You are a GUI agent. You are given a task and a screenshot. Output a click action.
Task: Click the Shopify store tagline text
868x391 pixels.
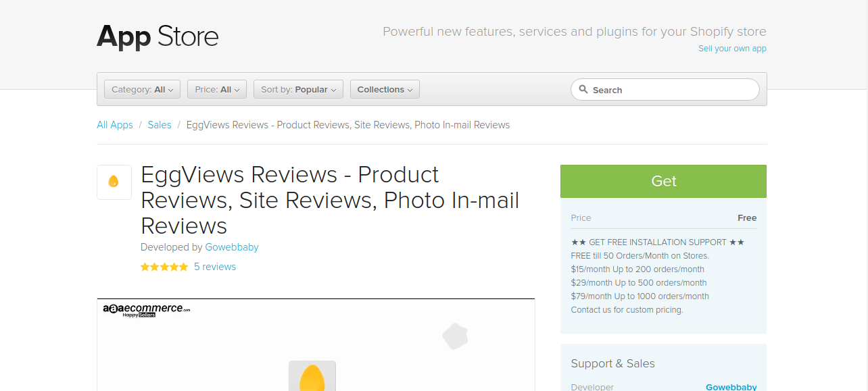pyautogui.click(x=575, y=32)
